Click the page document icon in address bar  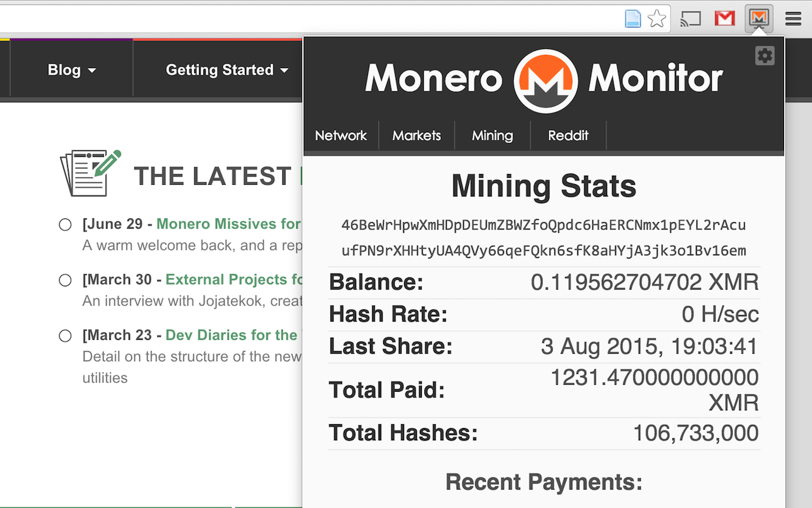[633, 19]
